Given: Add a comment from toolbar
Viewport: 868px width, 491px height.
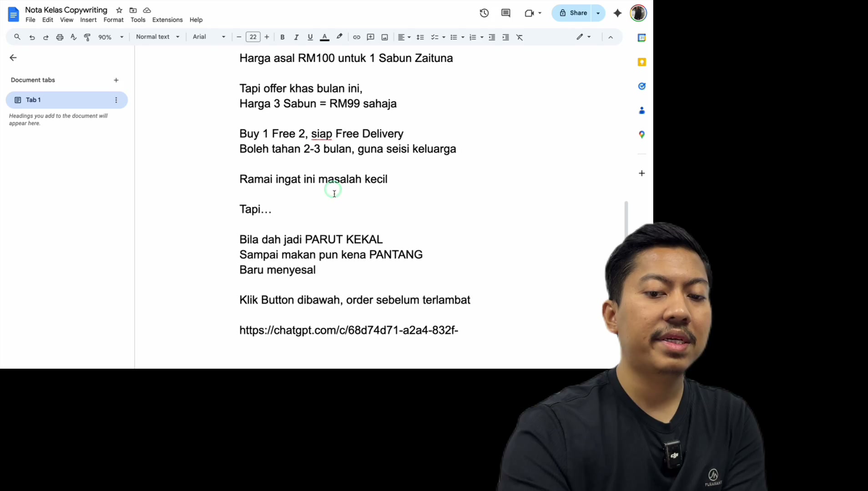Looking at the screenshot, I should (370, 37).
